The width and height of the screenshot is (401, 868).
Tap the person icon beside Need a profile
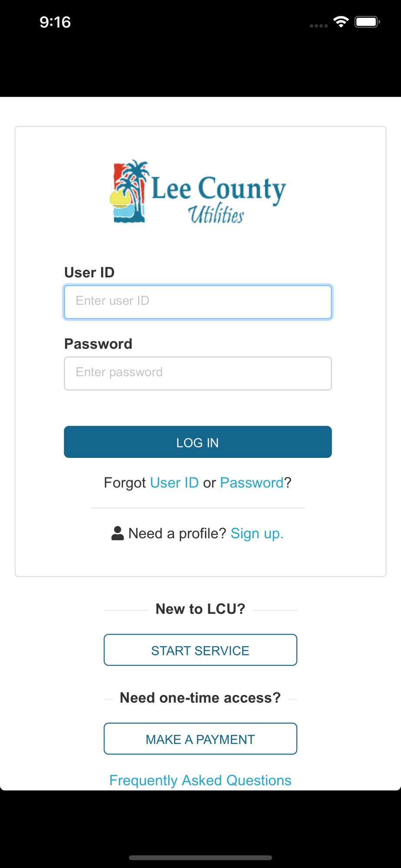click(x=118, y=533)
